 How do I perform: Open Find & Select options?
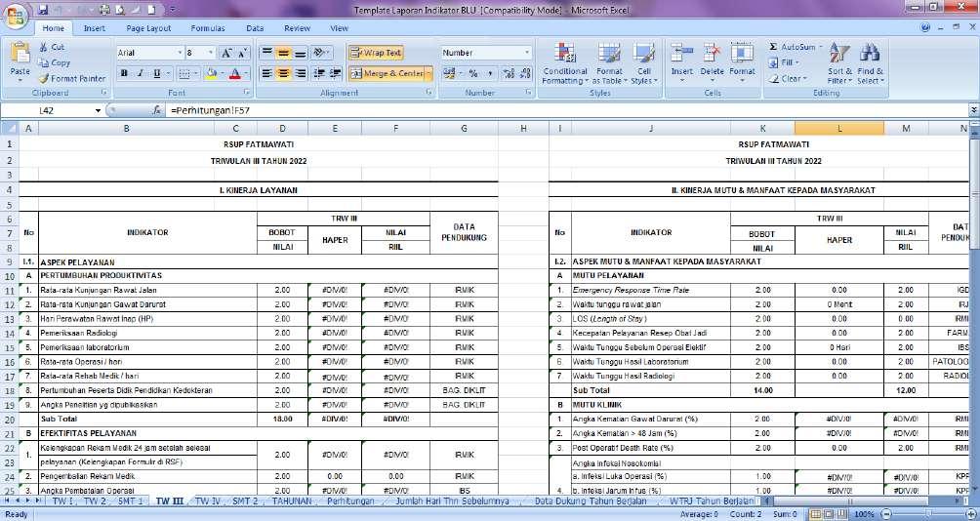pos(870,63)
